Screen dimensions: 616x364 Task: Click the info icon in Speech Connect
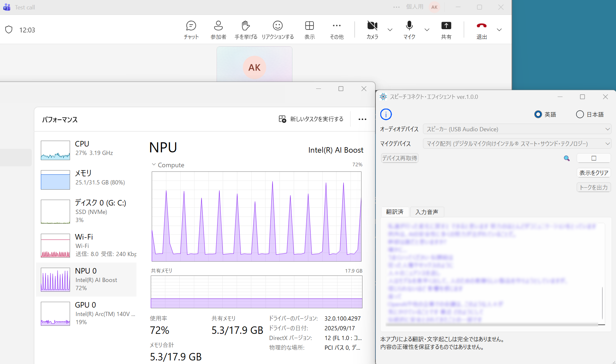[x=386, y=114]
